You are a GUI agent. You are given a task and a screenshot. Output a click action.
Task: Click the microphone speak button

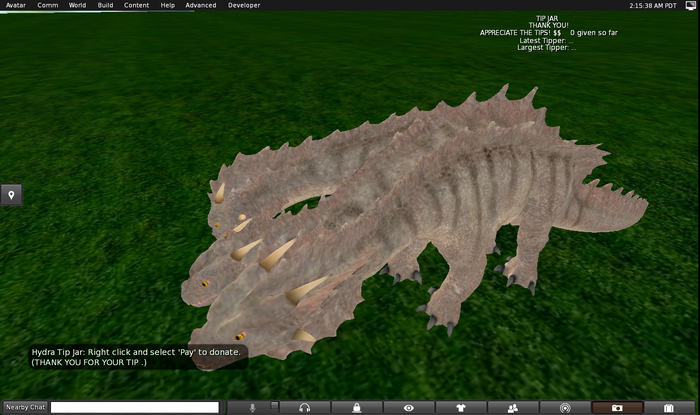tap(252, 407)
